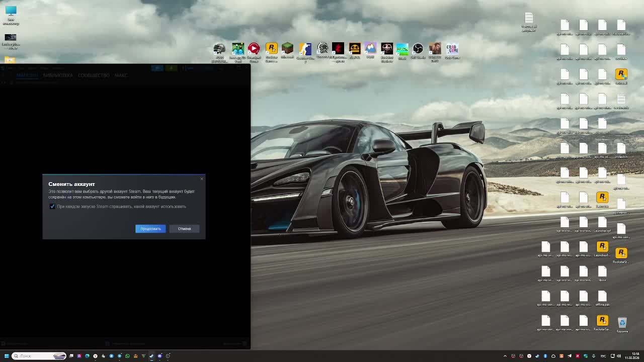Expand the hidden system tray icons chevron
Image resolution: width=644 pixels, height=362 pixels.
[x=505, y=356]
